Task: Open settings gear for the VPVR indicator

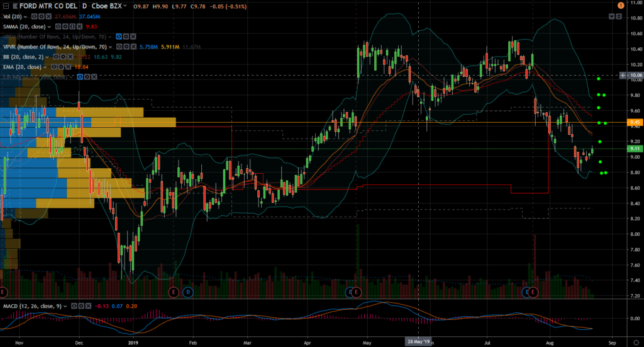Action: [126, 47]
